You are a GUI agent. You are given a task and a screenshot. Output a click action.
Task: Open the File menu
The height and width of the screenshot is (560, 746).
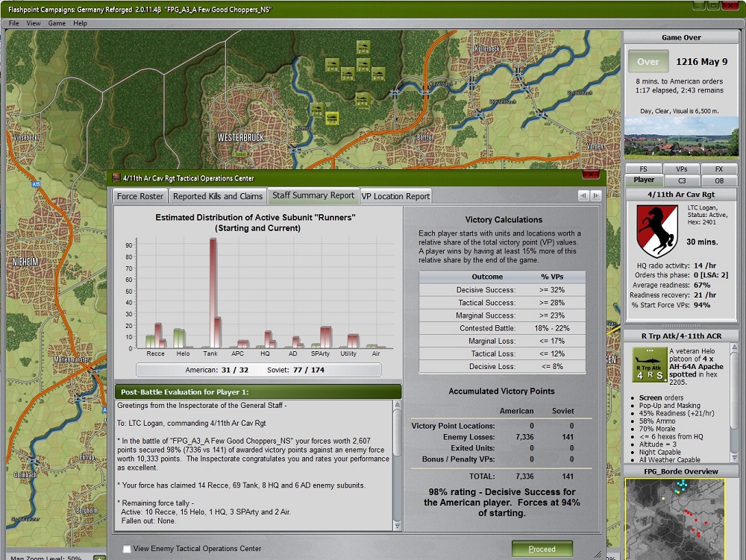pyautogui.click(x=13, y=23)
